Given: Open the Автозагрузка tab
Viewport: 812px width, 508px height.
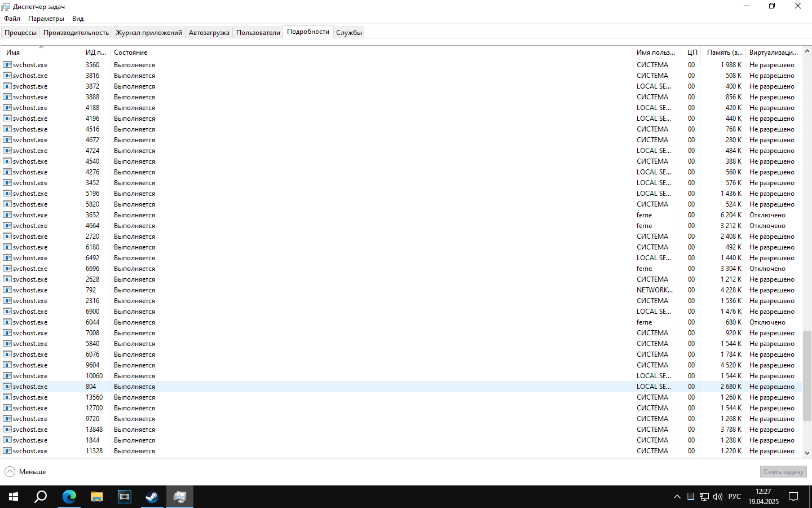Looking at the screenshot, I should (x=209, y=33).
